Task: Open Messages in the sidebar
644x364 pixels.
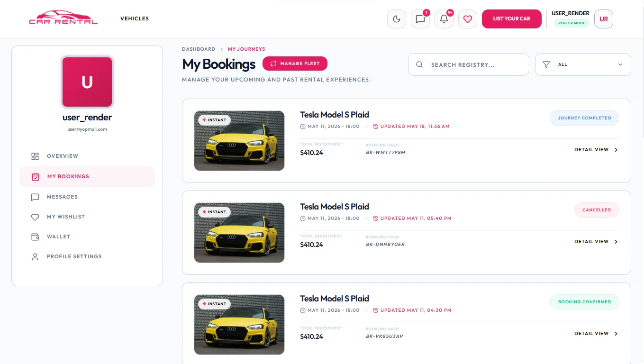Action: point(87,197)
